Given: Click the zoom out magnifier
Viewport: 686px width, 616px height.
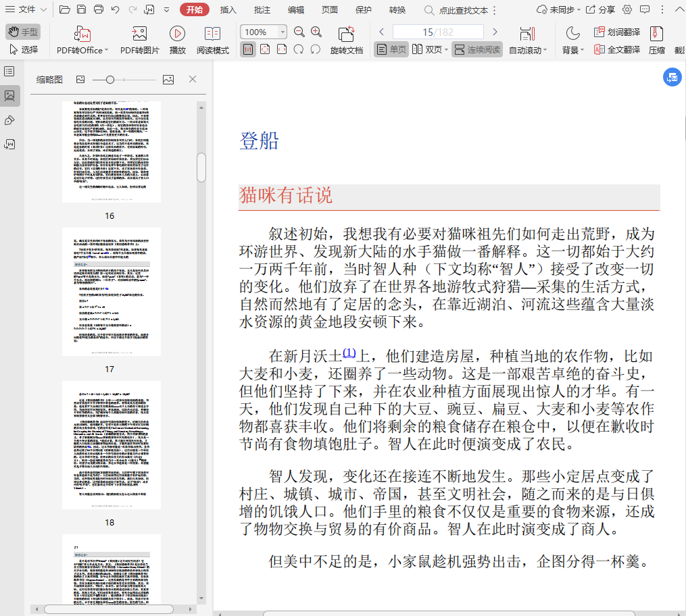Looking at the screenshot, I should [299, 32].
